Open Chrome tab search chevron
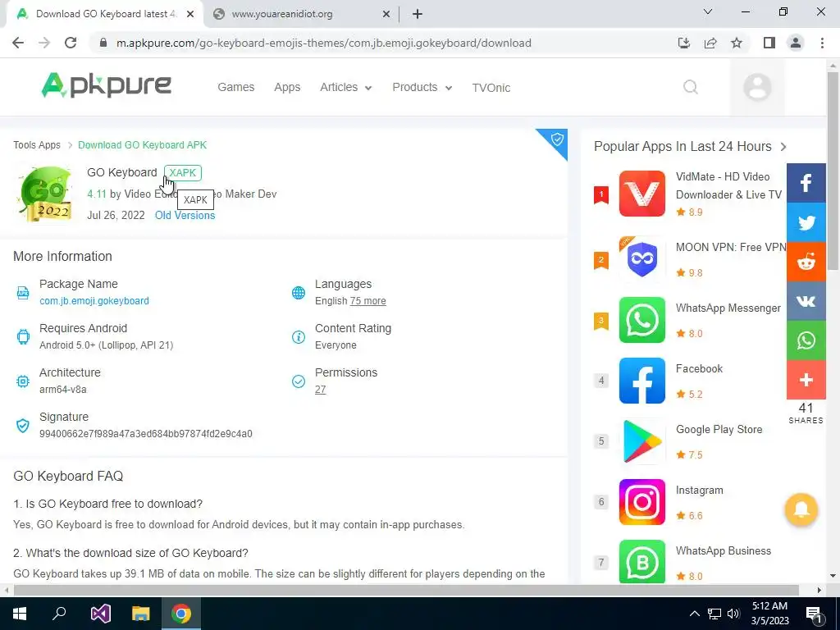840x630 pixels. point(708,11)
